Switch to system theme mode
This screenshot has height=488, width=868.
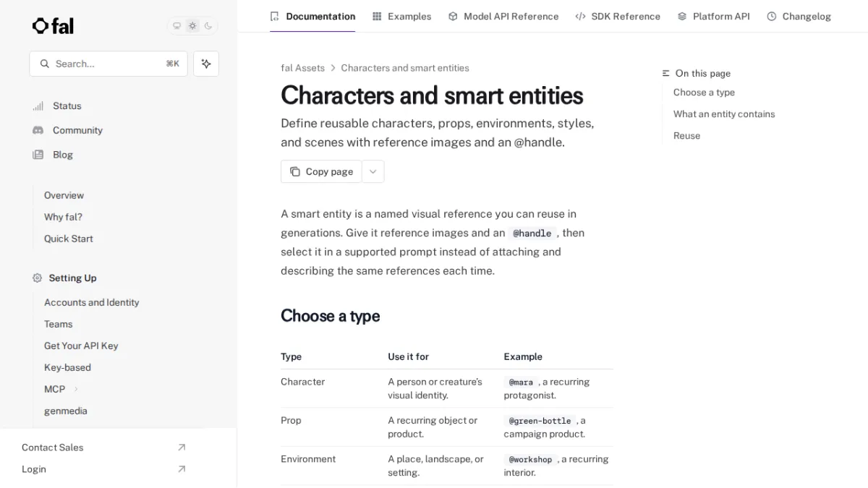(x=176, y=26)
